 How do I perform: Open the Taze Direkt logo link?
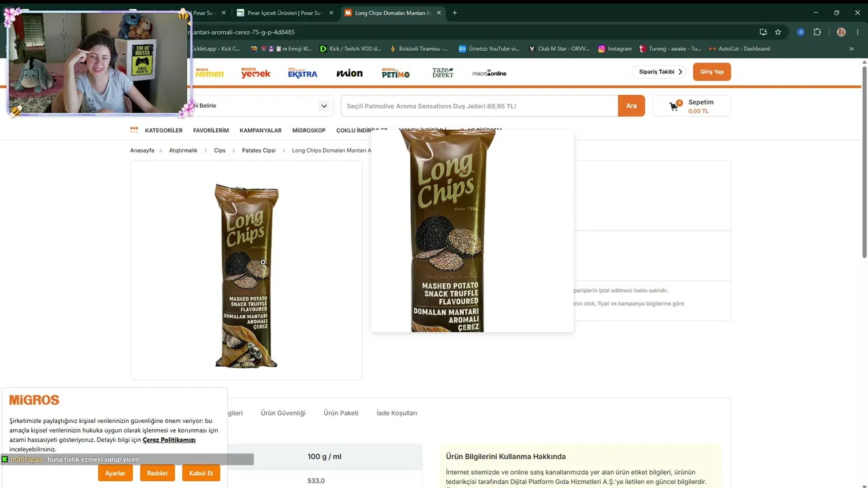pyautogui.click(x=443, y=73)
